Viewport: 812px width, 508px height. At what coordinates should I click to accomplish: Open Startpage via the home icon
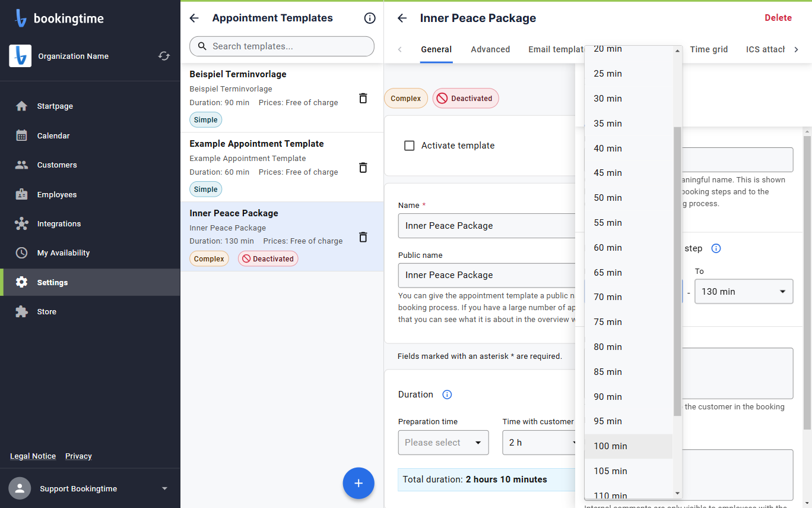[22, 106]
